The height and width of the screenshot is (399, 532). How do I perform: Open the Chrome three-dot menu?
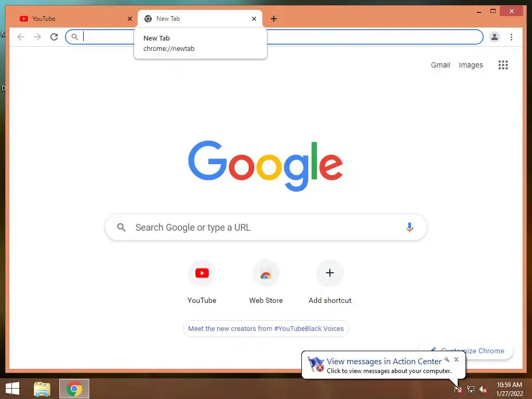pos(511,37)
